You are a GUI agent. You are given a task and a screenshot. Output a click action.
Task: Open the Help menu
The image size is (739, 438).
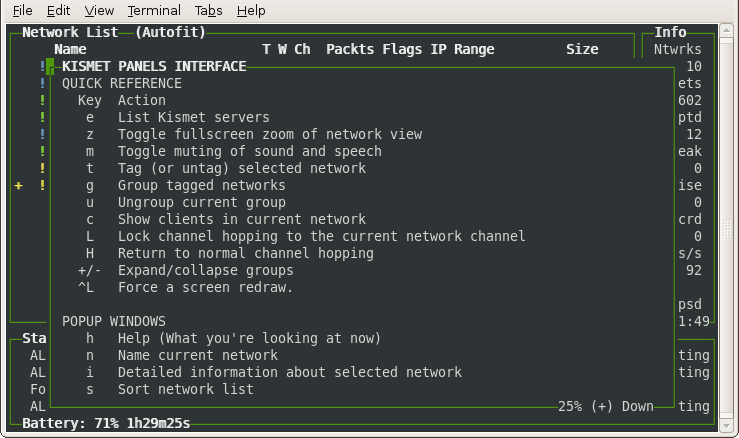(x=251, y=10)
